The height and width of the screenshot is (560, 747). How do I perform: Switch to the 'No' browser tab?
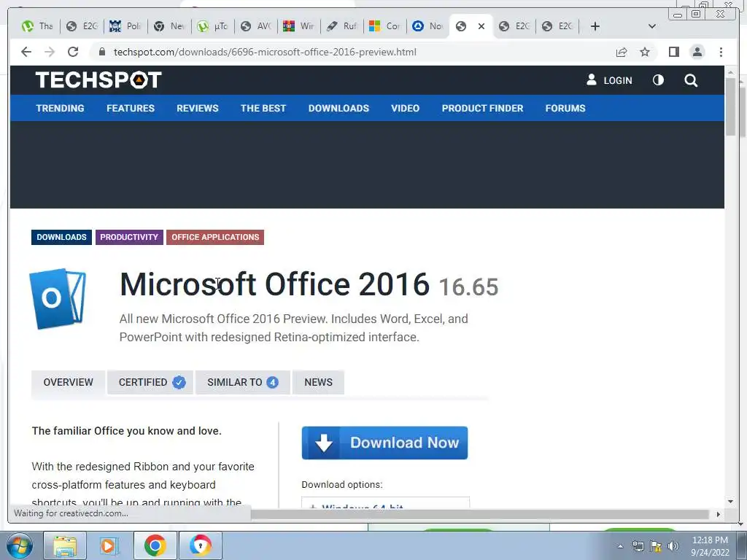tap(427, 26)
